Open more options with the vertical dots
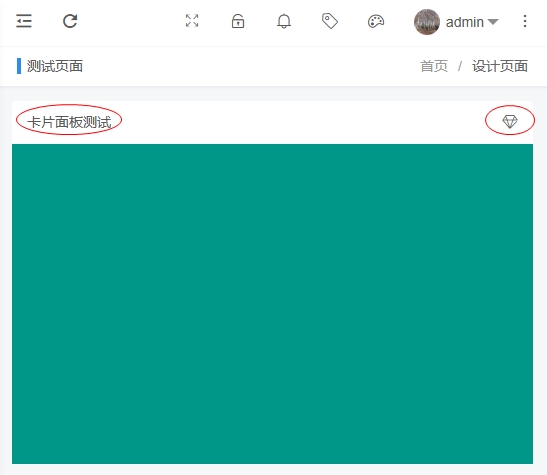The height and width of the screenshot is (475, 547). click(x=525, y=21)
